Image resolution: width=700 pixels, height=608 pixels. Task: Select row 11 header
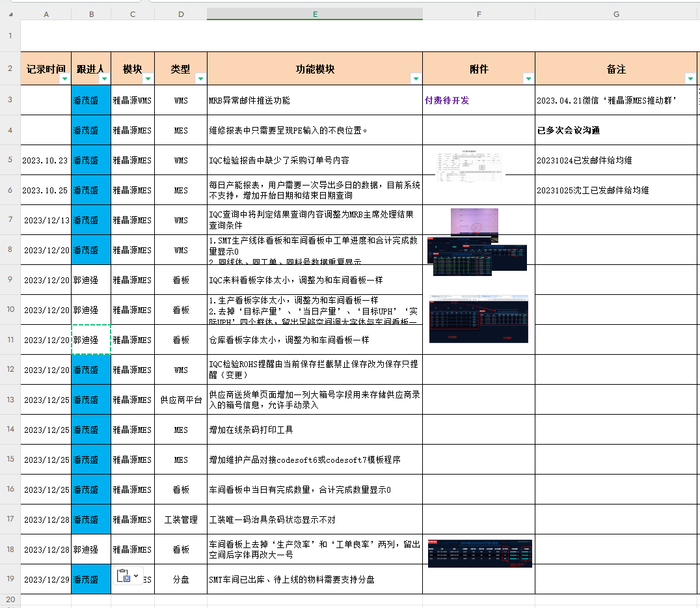[x=10, y=340]
